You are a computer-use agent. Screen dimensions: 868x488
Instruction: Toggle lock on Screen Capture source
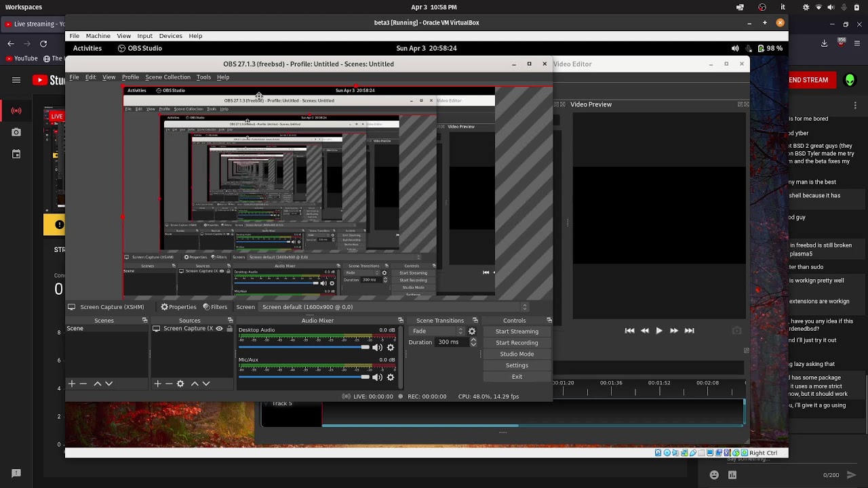(x=229, y=329)
